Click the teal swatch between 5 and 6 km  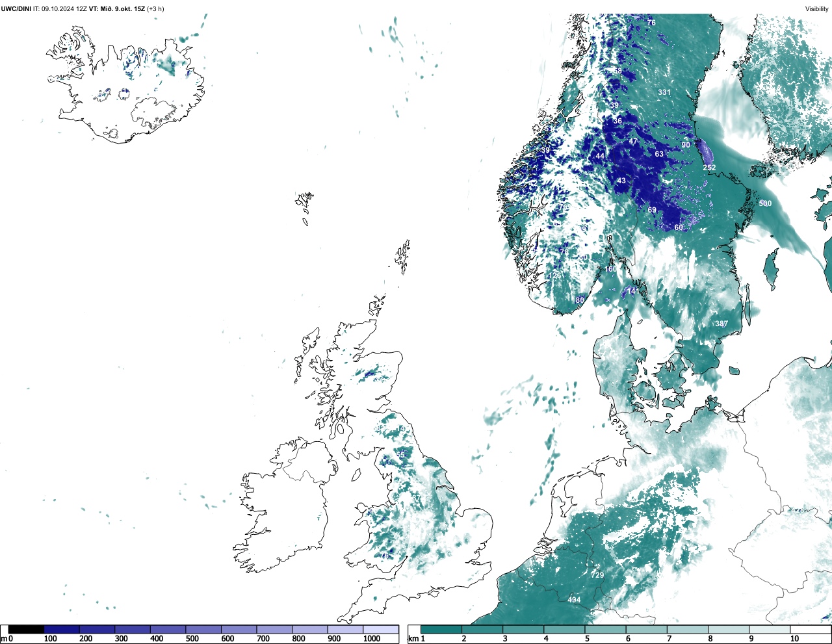606,629
